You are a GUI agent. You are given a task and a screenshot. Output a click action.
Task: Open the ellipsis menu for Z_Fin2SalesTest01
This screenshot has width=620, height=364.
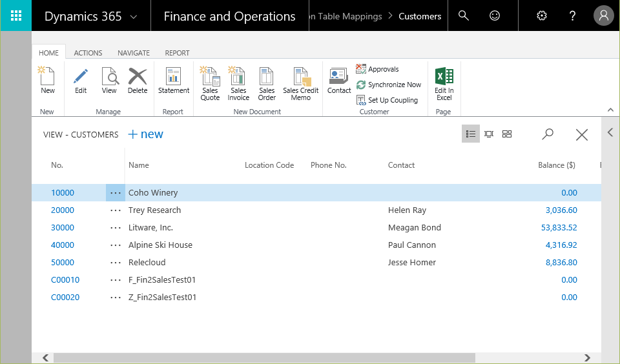click(x=116, y=298)
